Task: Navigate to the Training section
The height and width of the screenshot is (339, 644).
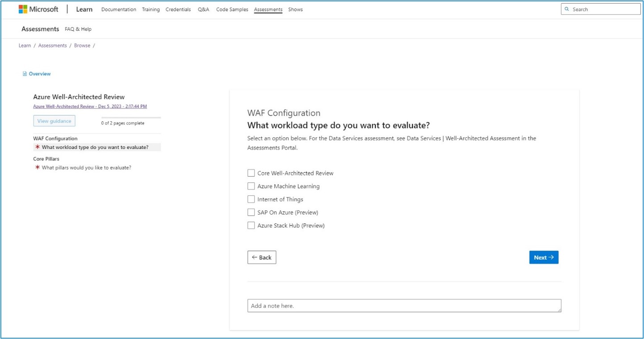Action: coord(150,9)
